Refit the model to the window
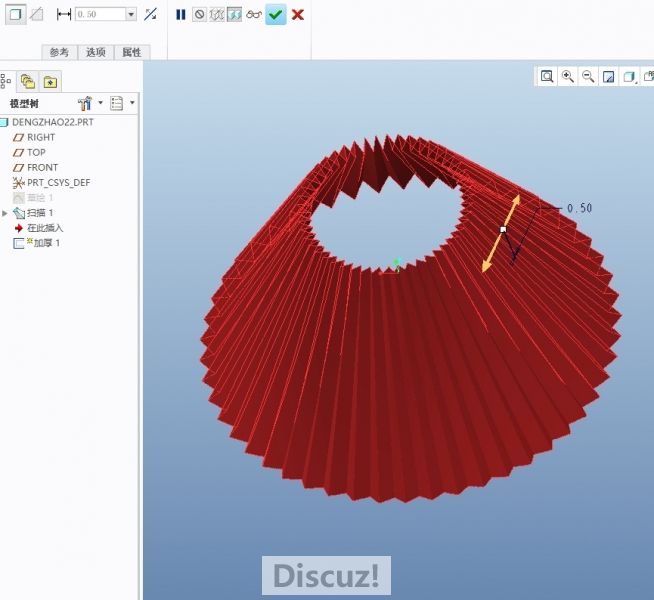The height and width of the screenshot is (600, 654). pyautogui.click(x=547, y=76)
